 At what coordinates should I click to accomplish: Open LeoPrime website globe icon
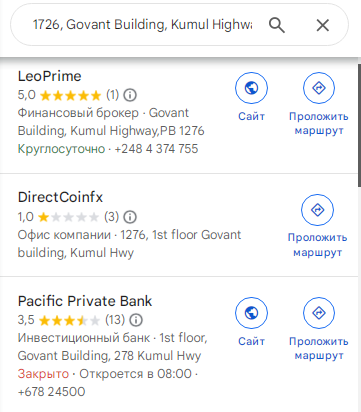(x=251, y=88)
